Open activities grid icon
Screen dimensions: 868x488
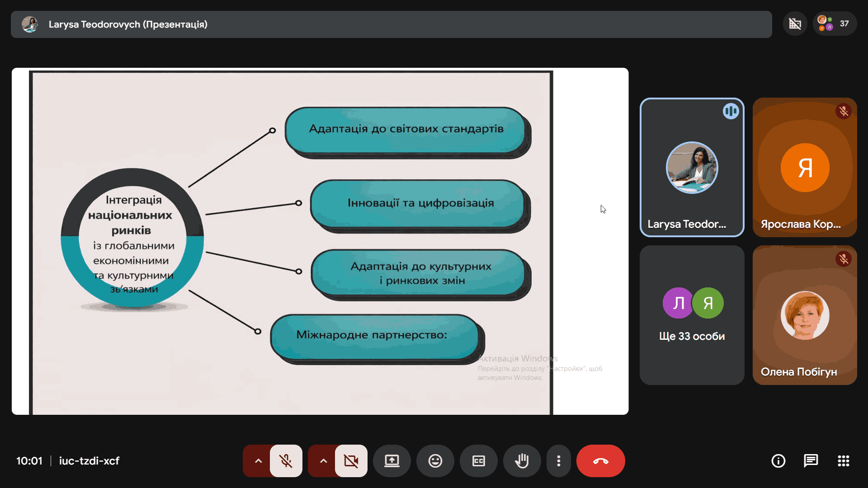tap(843, 461)
